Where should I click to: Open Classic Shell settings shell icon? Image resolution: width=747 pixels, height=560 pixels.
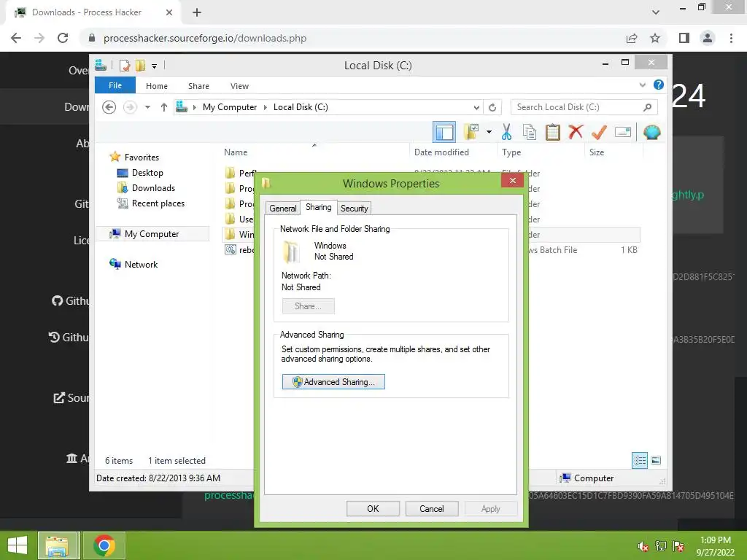[x=651, y=132]
